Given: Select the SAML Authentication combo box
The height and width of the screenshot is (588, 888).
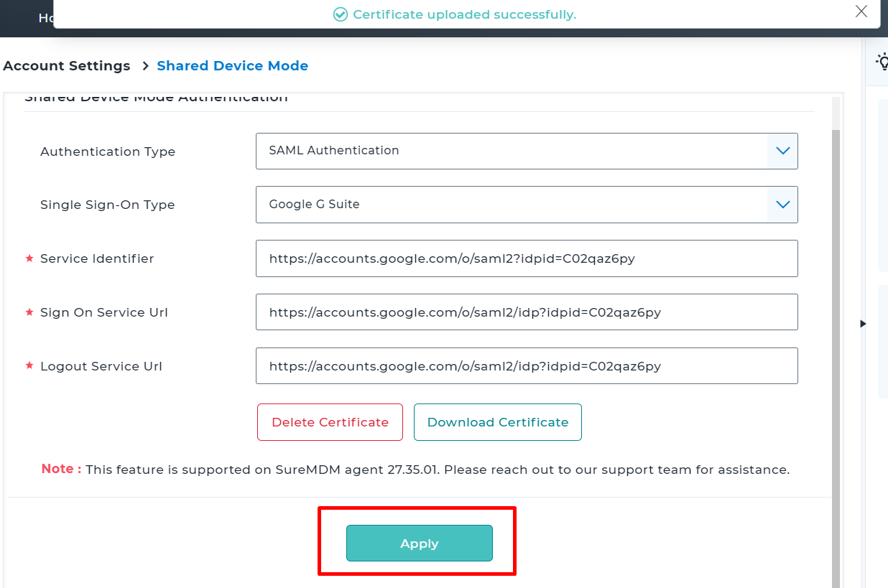Looking at the screenshot, I should click(527, 151).
